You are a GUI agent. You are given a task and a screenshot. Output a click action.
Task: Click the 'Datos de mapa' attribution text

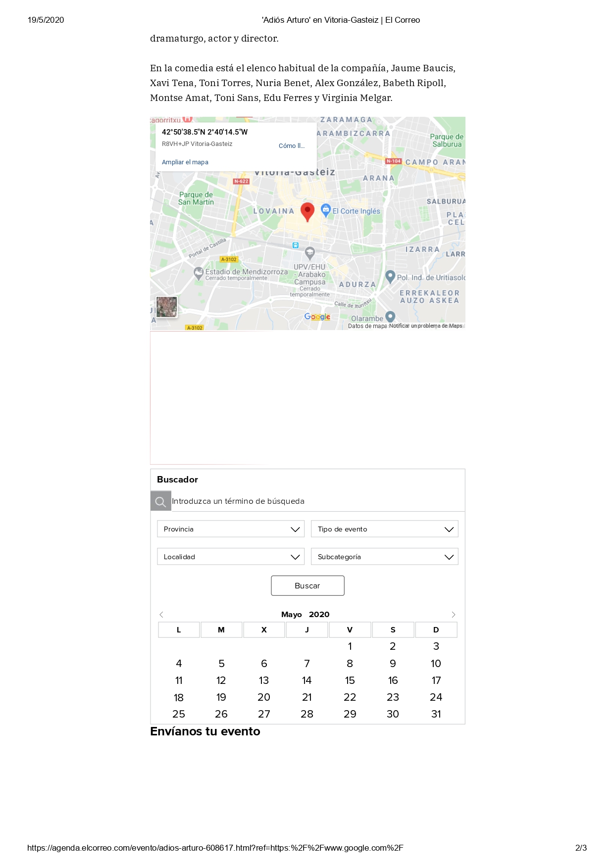[x=367, y=326]
